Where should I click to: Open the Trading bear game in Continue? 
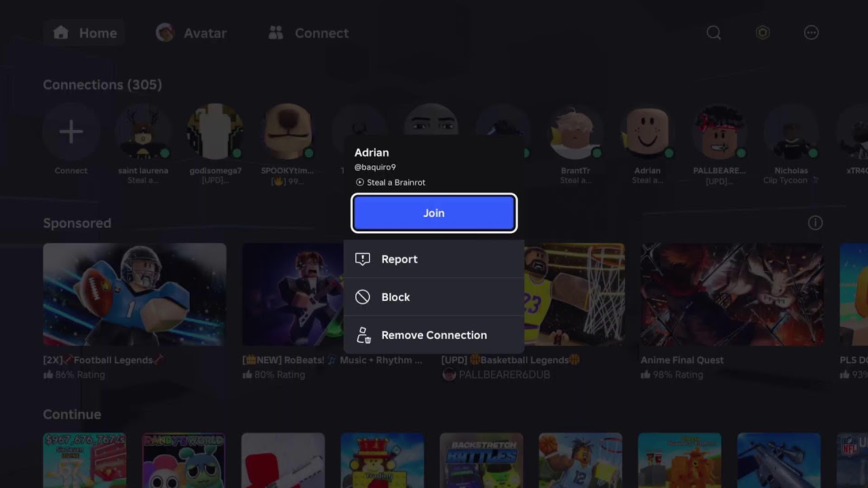382,460
